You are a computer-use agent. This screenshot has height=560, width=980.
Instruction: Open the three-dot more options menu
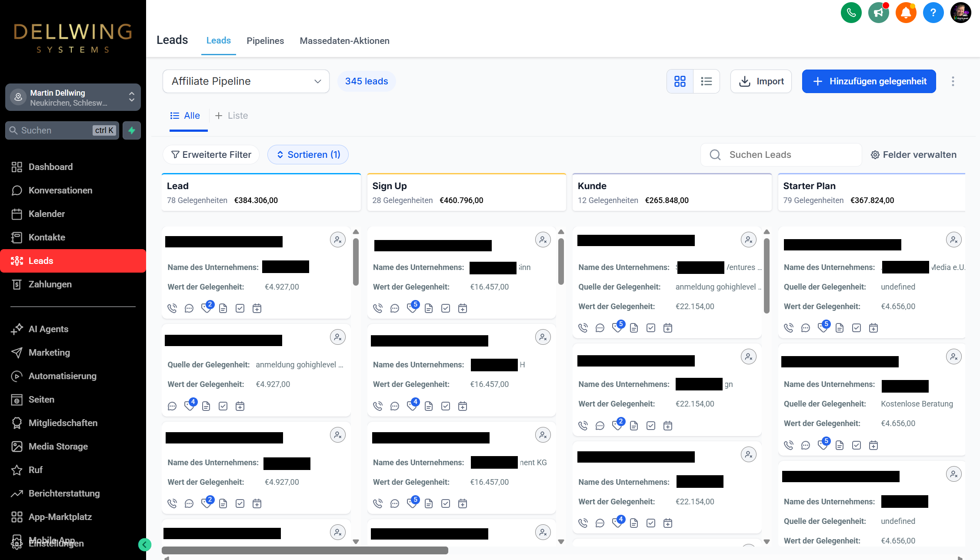point(953,81)
